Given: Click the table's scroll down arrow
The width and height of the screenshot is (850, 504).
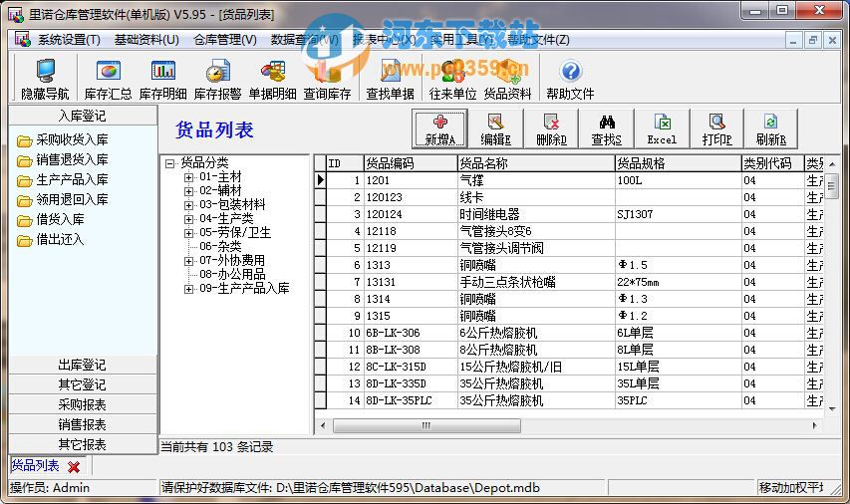Looking at the screenshot, I should click(832, 409).
